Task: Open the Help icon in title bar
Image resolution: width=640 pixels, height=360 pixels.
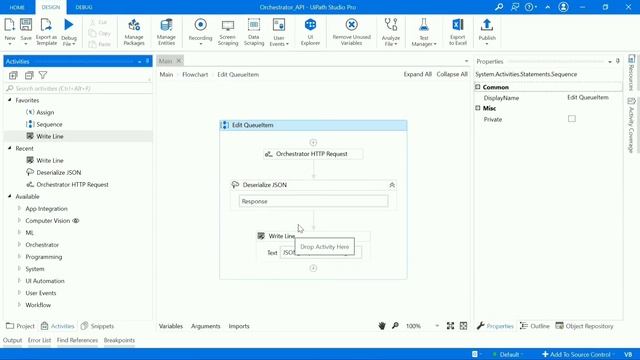Action: 529,7
